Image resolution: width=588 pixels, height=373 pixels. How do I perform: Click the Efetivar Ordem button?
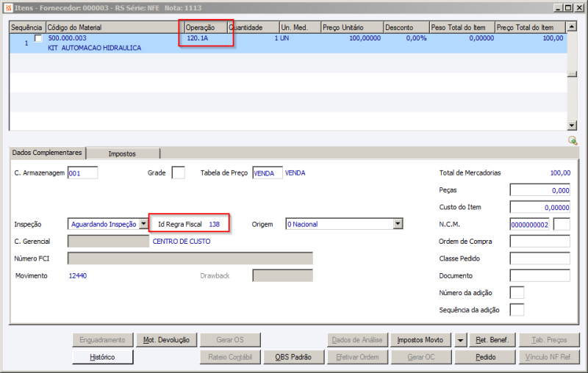tap(357, 357)
